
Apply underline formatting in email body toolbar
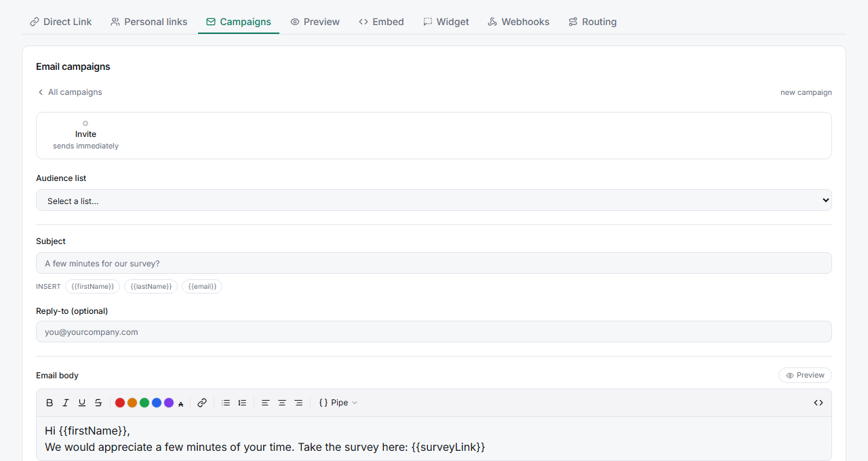[82, 403]
